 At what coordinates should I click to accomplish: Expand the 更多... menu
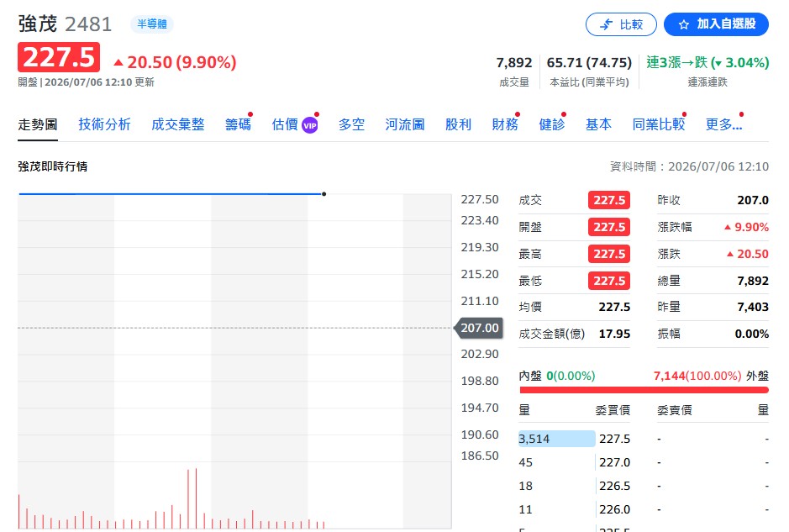click(723, 124)
